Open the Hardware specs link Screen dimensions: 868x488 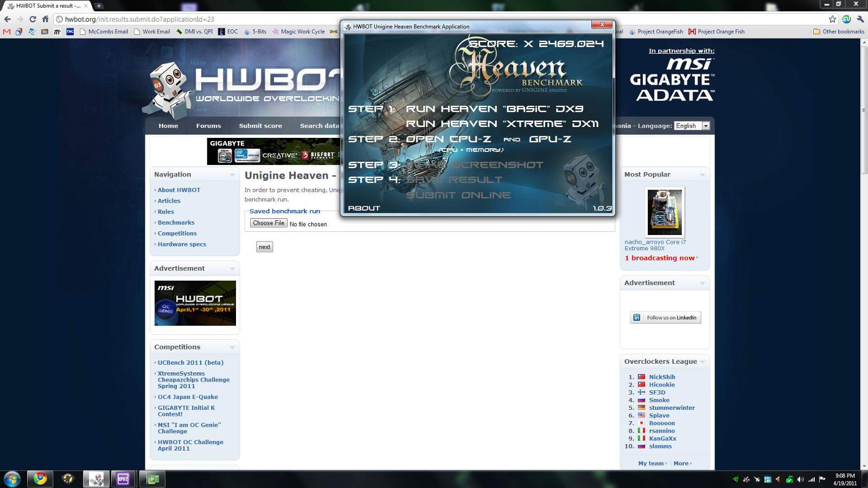182,244
